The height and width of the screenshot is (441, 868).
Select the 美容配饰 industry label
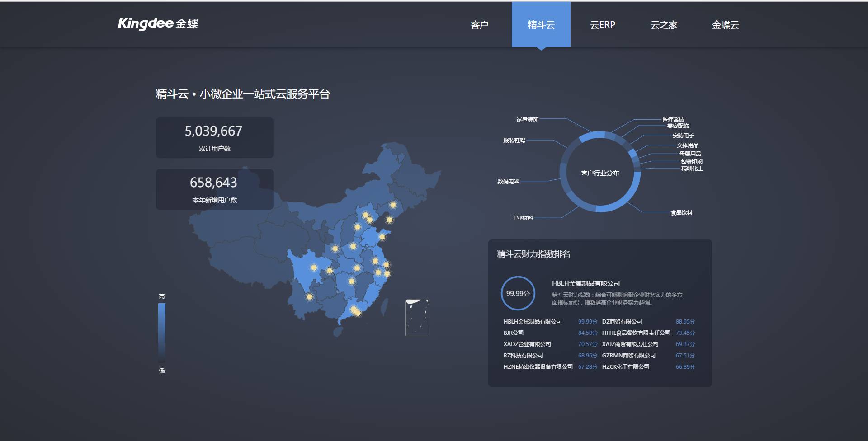(x=678, y=126)
